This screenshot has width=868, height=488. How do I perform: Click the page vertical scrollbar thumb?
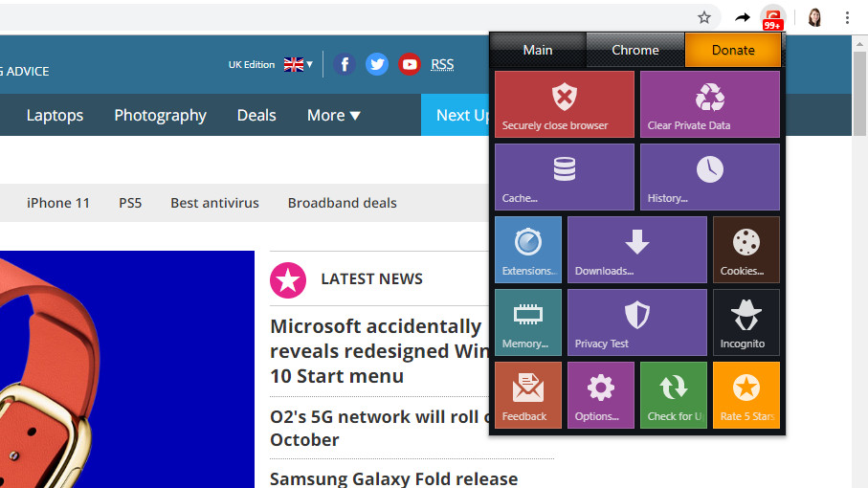tap(859, 94)
